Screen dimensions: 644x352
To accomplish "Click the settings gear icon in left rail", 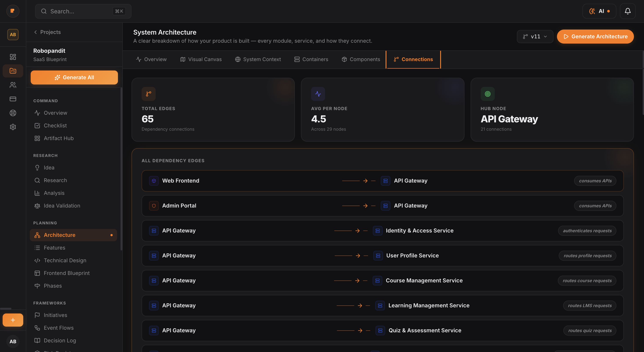I will (x=13, y=127).
